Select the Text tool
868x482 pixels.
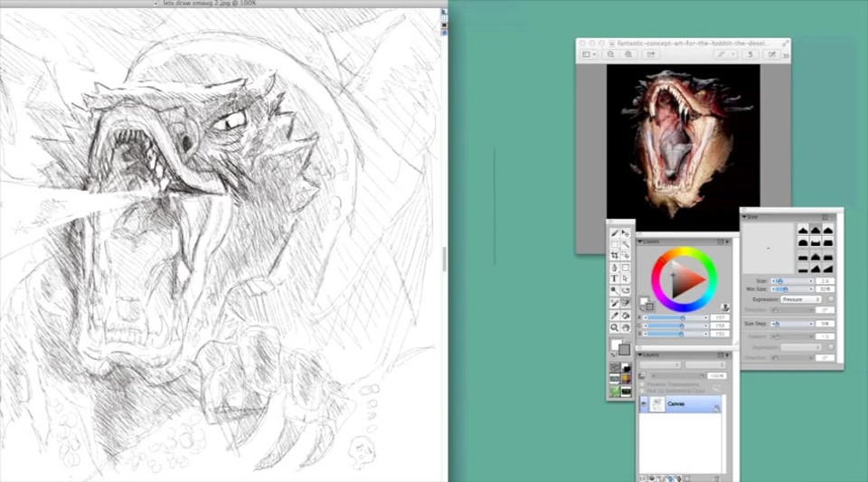point(615,279)
